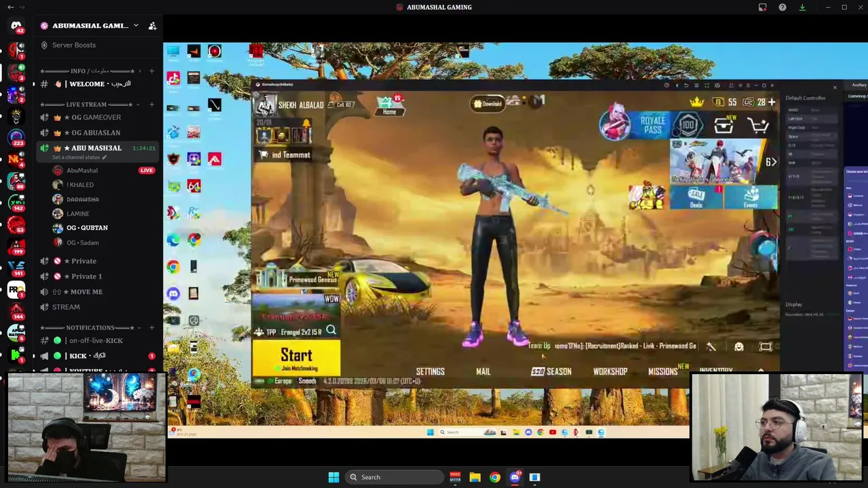Collapse the NOTIFICATIONS channel category
The image size is (868, 488).
[x=90, y=327]
